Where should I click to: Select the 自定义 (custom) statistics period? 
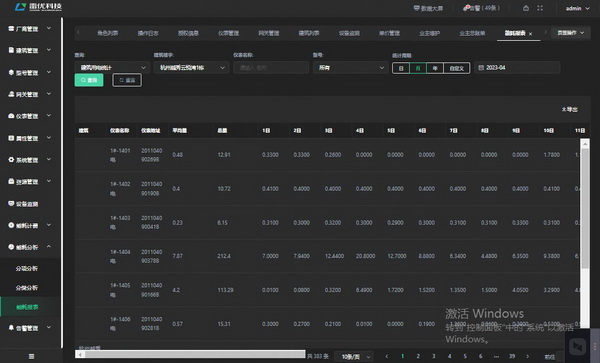pyautogui.click(x=457, y=68)
